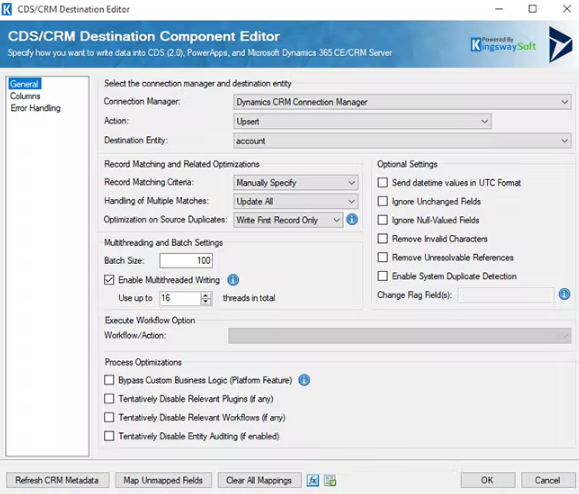Open the Action dropdown showing Upsert
Image resolution: width=579 pixels, height=494 pixels.
pos(362,121)
